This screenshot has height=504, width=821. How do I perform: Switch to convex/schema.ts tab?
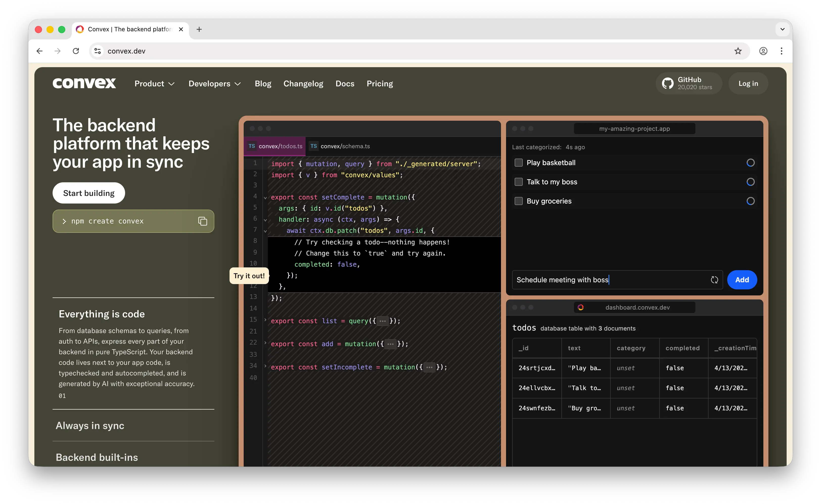click(340, 146)
